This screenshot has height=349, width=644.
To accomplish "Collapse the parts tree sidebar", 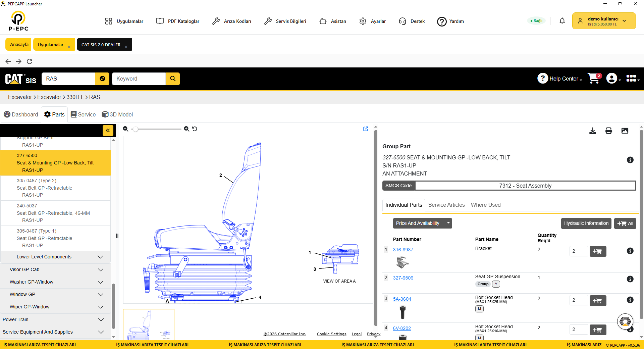I will (108, 130).
